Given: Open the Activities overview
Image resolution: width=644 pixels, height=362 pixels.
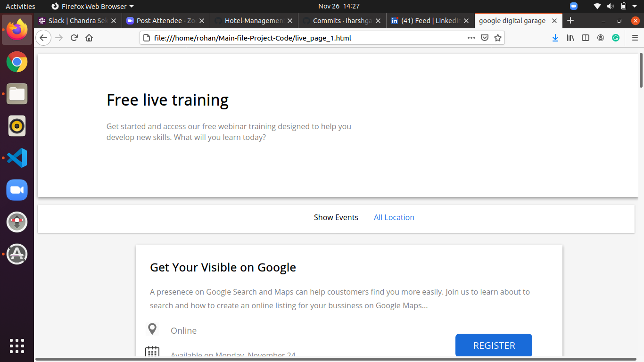Looking at the screenshot, I should (20, 6).
